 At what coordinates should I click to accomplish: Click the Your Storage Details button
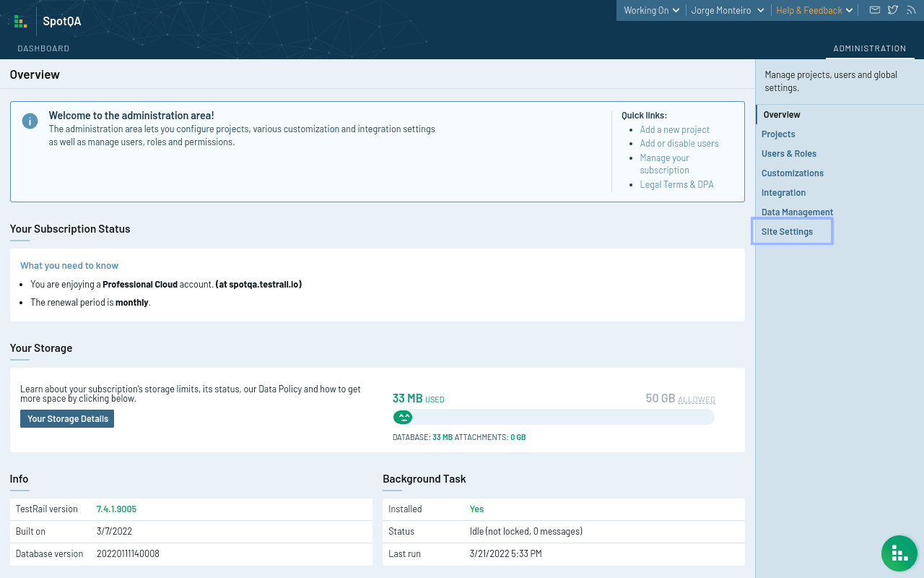pos(67,419)
